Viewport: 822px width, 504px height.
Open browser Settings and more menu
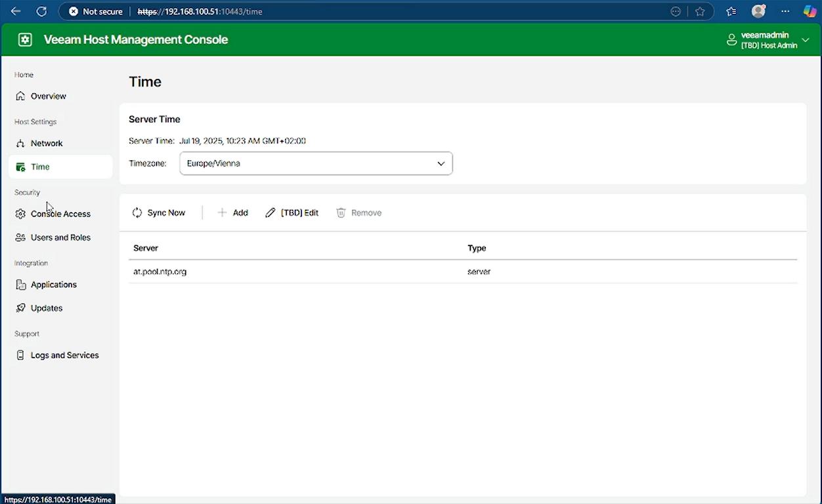pyautogui.click(x=785, y=11)
